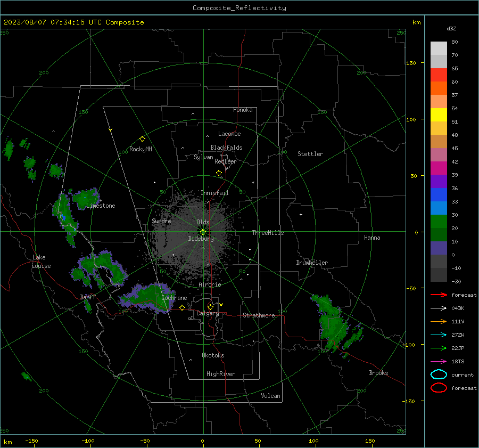Click the blue 36 dBZ color swatch
Image resolution: width=479 pixels, height=448 pixels.
(439, 194)
